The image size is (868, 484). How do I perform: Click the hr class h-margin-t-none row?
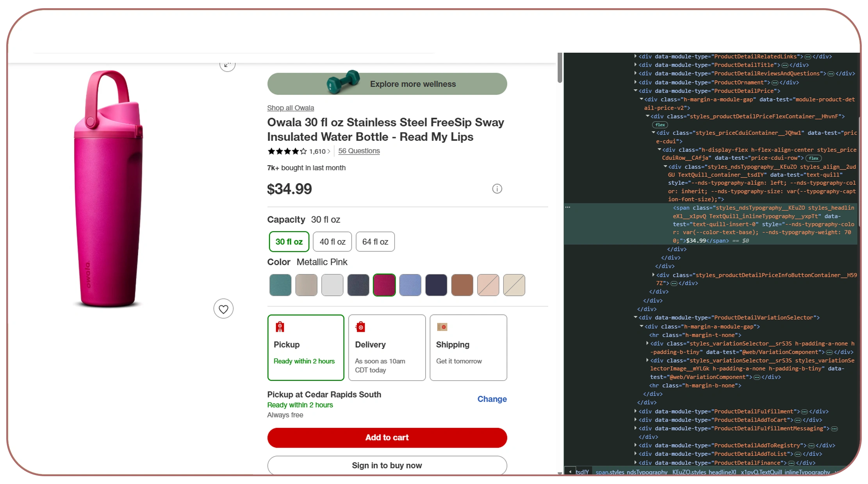[x=695, y=335]
